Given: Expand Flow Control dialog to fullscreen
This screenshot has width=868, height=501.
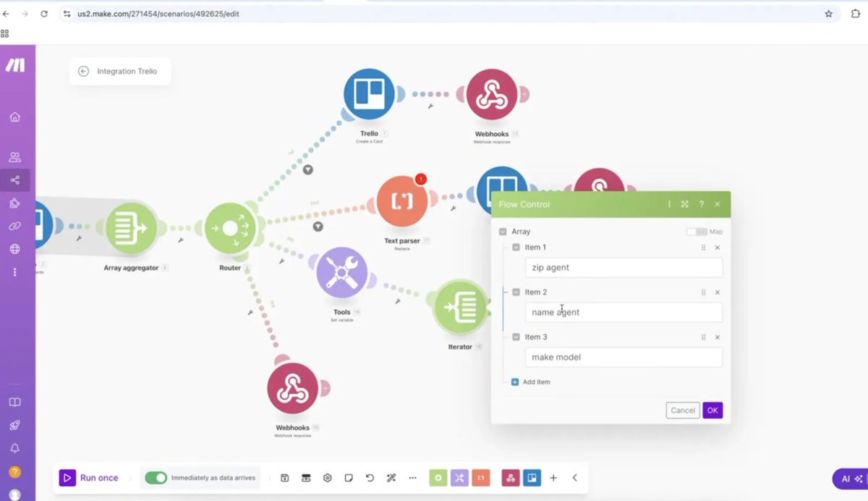Looking at the screenshot, I should [685, 204].
